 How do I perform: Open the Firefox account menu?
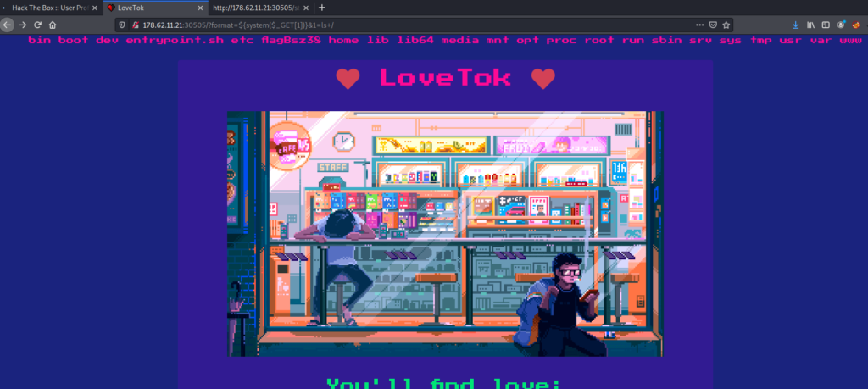842,25
